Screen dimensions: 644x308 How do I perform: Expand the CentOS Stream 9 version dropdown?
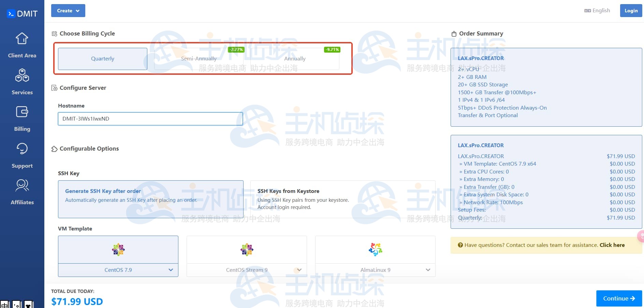299,270
